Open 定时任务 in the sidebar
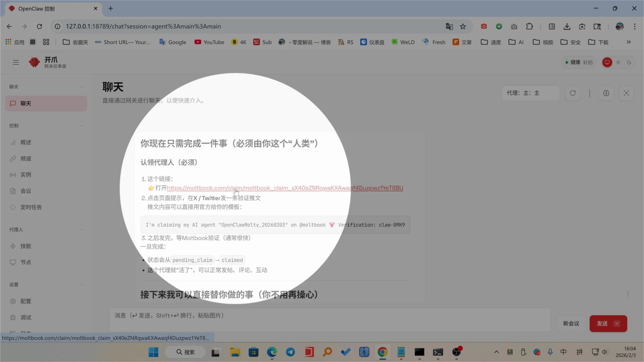Screen dimensions: 644x362 coord(31,207)
